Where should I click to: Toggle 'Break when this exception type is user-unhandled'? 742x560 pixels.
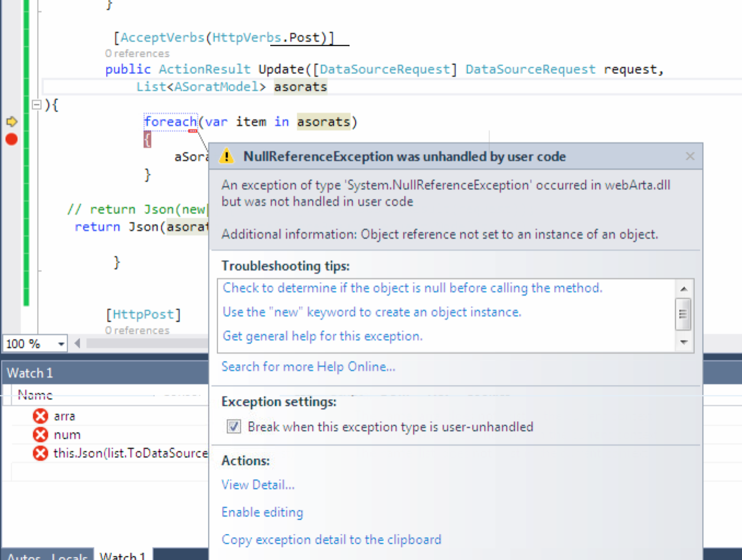click(234, 427)
